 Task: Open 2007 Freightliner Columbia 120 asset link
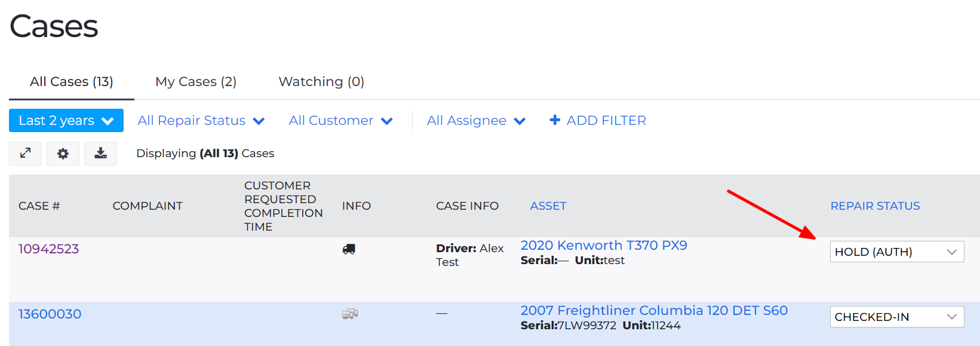(654, 310)
